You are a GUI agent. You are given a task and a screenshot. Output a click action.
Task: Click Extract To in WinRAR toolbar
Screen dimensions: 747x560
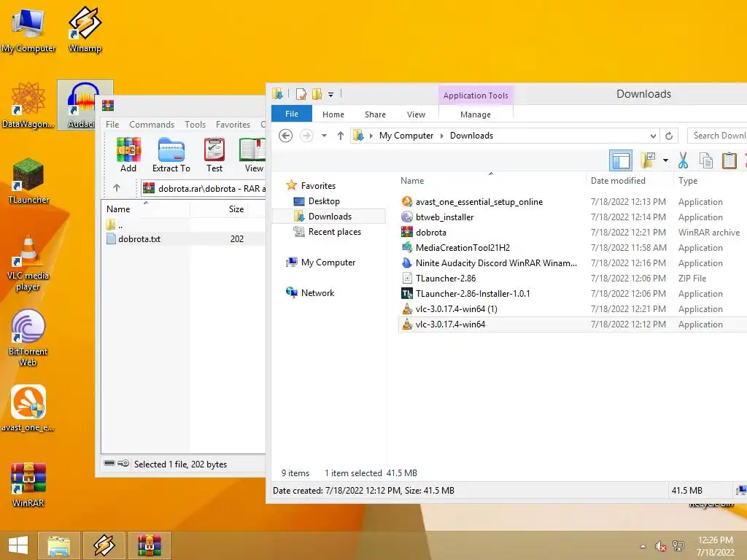tap(171, 155)
